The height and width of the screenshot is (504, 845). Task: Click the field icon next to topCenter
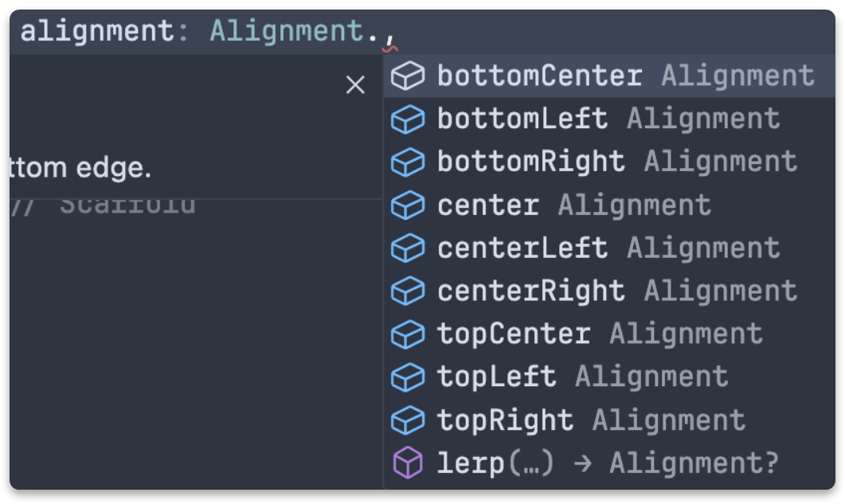click(x=409, y=334)
